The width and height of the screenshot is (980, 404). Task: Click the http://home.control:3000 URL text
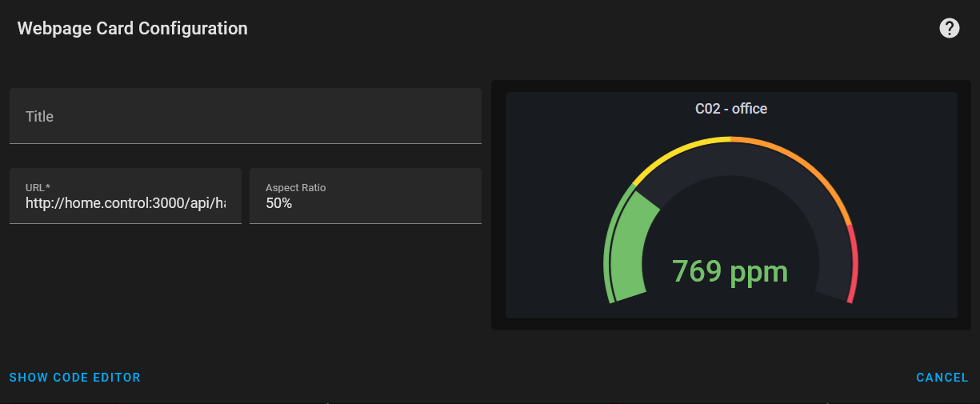[125, 204]
